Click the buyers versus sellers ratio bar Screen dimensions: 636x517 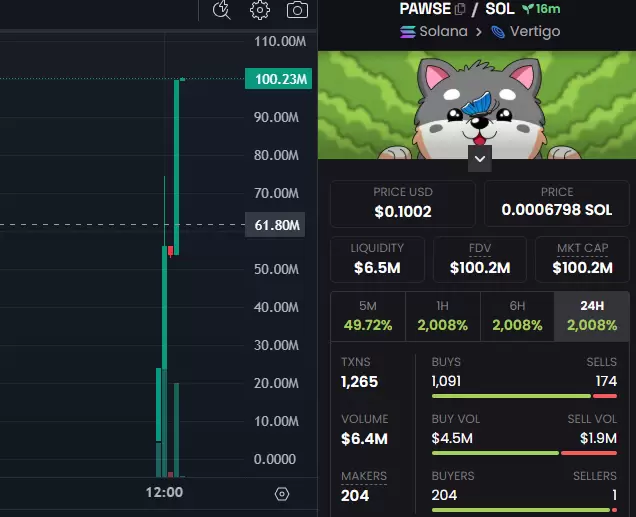point(524,510)
